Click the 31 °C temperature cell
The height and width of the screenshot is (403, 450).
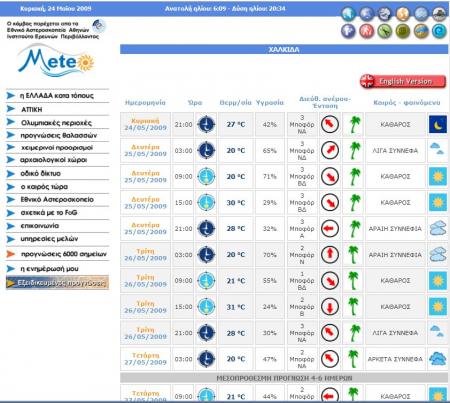point(236,307)
